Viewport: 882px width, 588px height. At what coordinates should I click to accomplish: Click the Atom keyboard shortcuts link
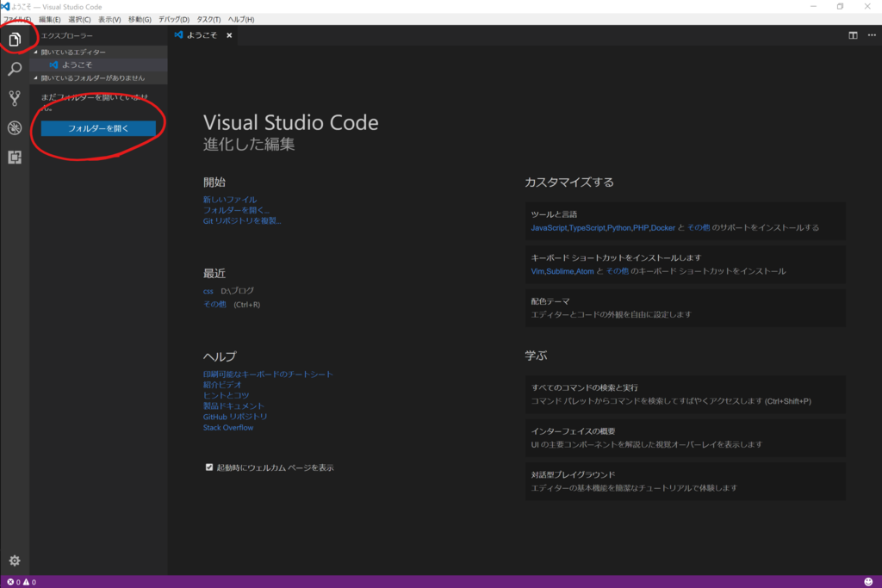[x=585, y=271]
